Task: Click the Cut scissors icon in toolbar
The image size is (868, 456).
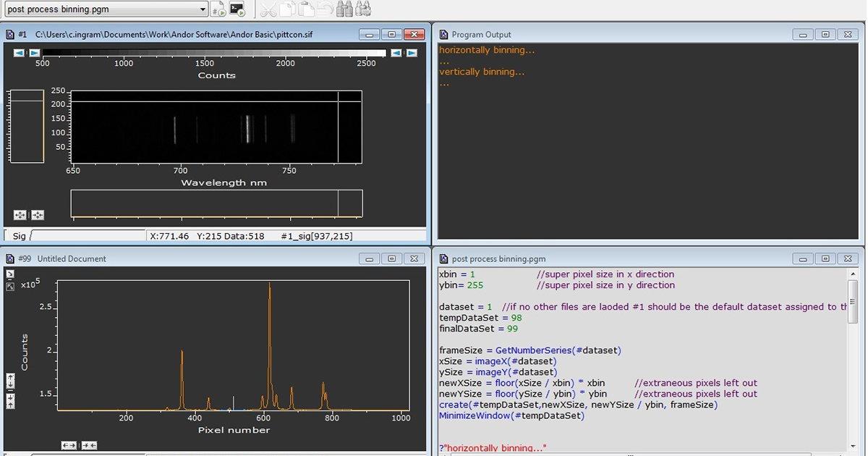Action: 268,9
